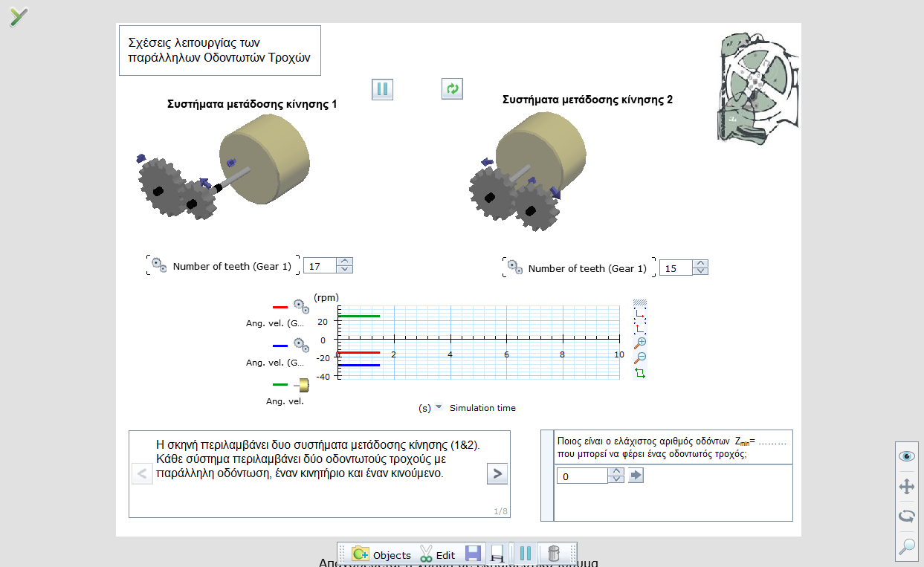Click the gear icon beside system 2 teeth label
This screenshot has width=924, height=567.
click(514, 267)
